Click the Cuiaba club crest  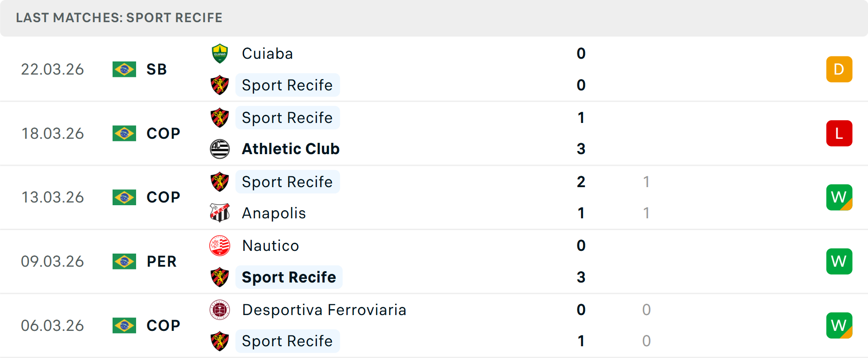[x=220, y=53]
